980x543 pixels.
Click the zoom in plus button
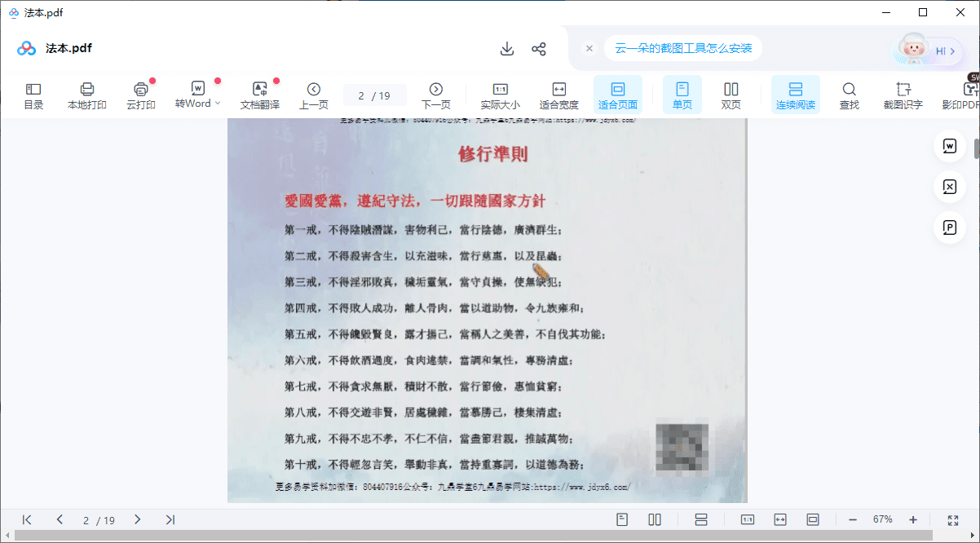click(x=913, y=519)
